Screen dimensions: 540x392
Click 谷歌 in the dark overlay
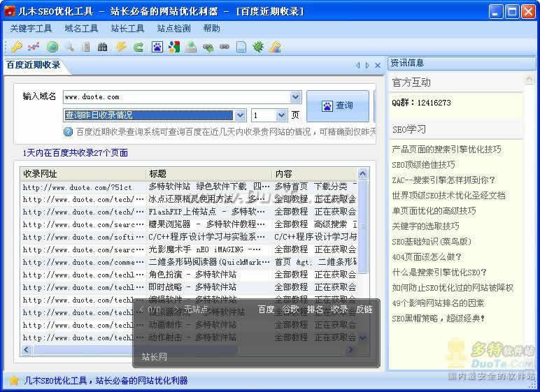(290, 310)
